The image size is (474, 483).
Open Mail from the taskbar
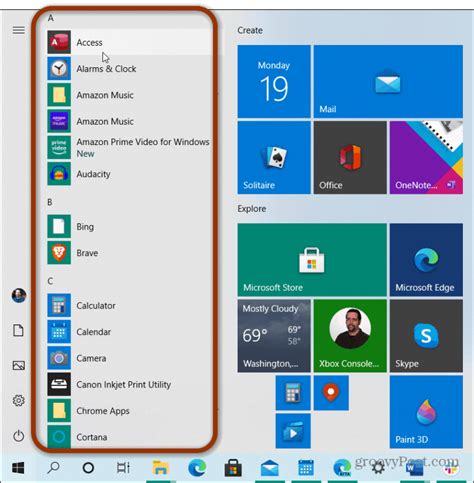pos(269,468)
